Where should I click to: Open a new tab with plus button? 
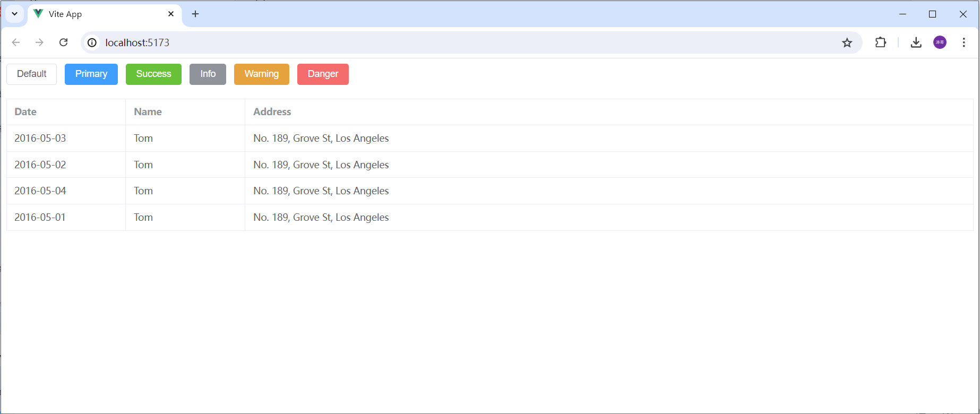tap(195, 14)
